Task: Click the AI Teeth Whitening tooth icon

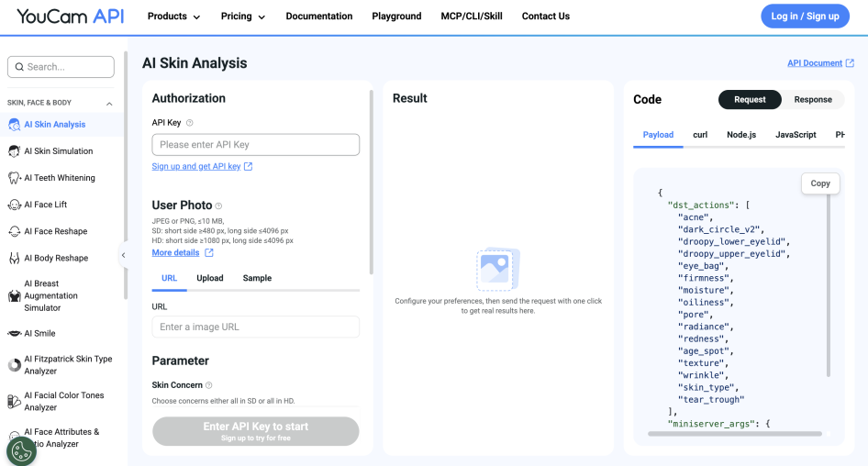Action: click(15, 178)
